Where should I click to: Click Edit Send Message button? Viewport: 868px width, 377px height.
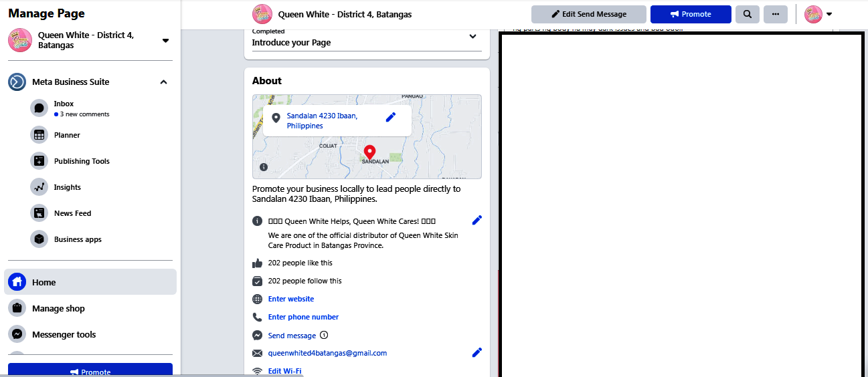[x=589, y=14]
